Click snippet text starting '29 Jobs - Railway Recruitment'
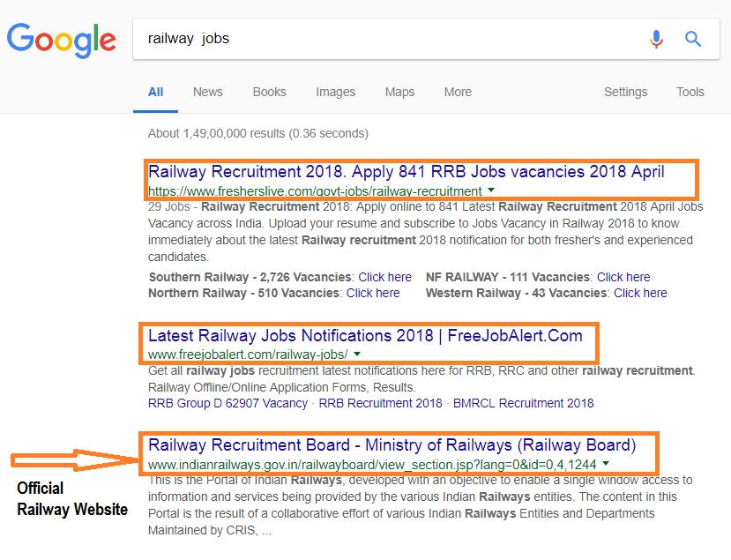Image resolution: width=731 pixels, height=560 pixels. pos(425,232)
